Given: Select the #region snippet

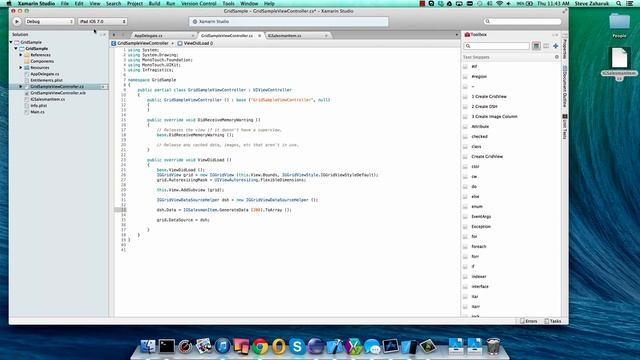Looking at the screenshot, I should [x=479, y=76].
